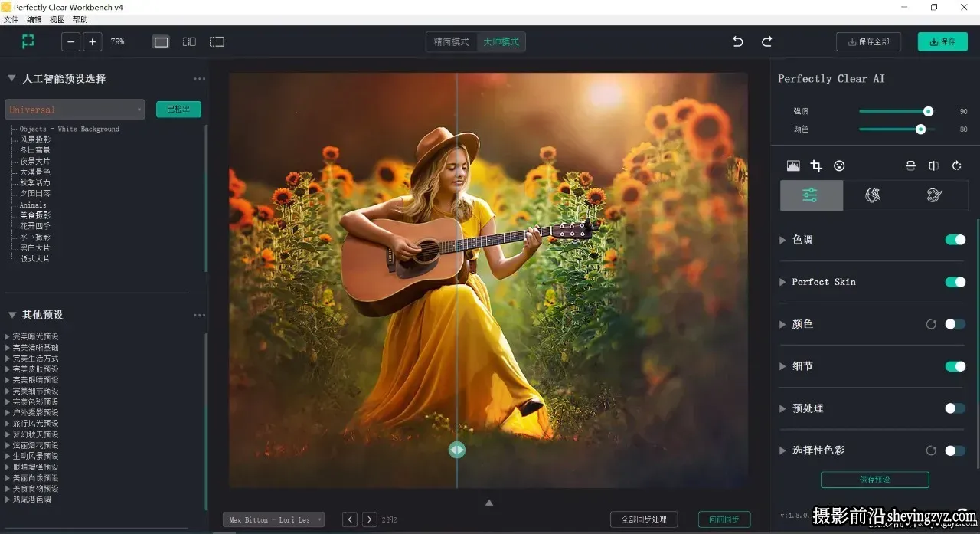Select single image view icon
This screenshot has height=534, width=980.
click(161, 41)
